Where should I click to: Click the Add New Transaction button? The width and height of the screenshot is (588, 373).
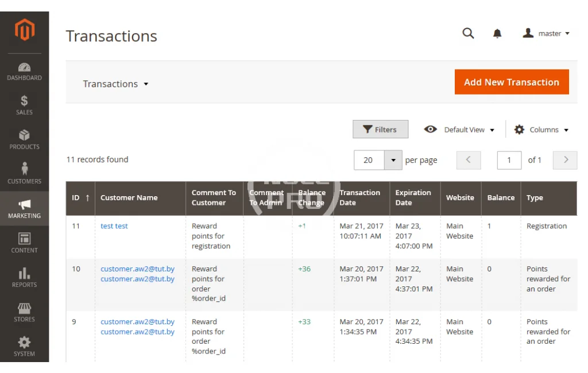(511, 82)
